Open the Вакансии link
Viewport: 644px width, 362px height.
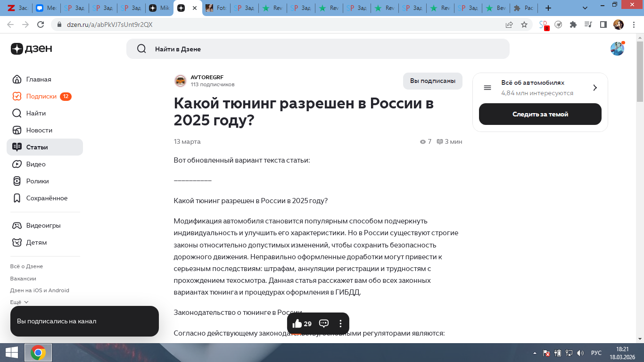23,279
